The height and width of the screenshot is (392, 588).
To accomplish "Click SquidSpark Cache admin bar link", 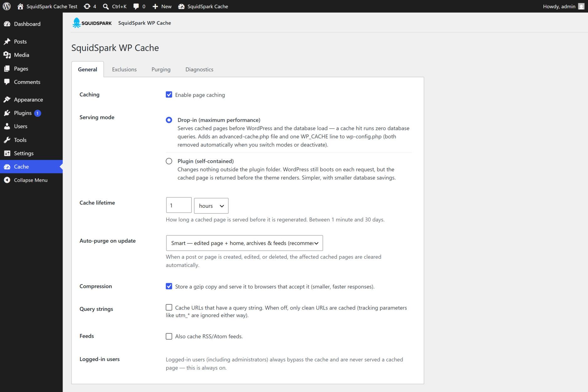I will [208, 6].
